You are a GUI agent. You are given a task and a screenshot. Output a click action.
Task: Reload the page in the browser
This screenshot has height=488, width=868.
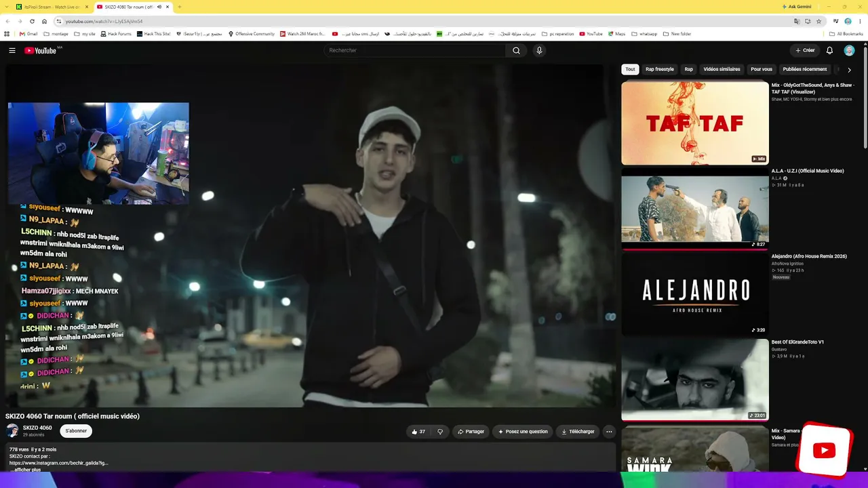tap(32, 21)
